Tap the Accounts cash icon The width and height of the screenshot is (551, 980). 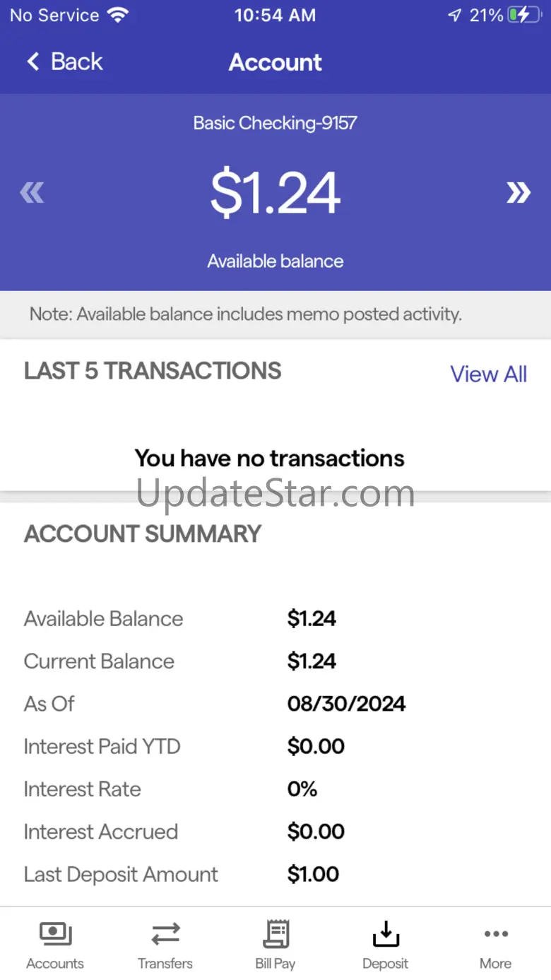(x=55, y=934)
